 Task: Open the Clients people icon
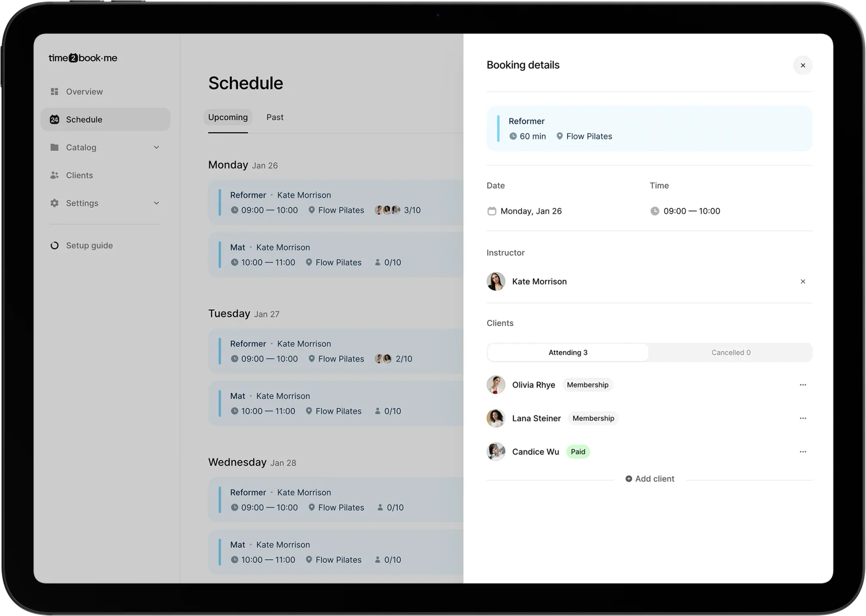[x=54, y=175]
